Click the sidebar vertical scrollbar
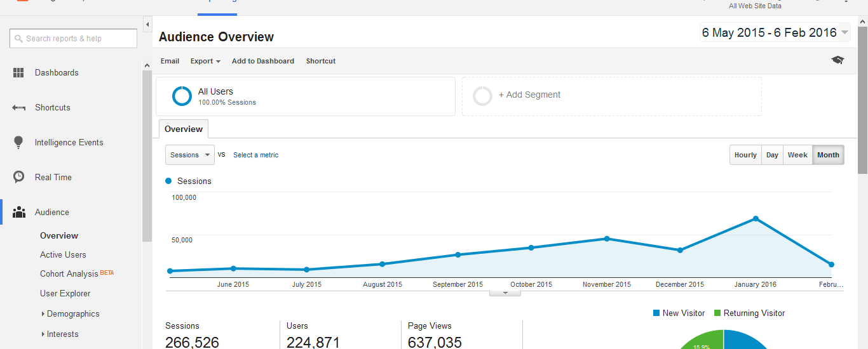Viewport: 868px width, 349px height. [147, 155]
